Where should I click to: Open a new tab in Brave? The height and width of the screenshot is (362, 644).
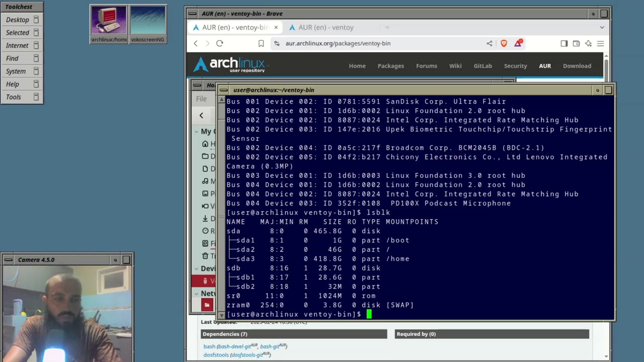387,27
